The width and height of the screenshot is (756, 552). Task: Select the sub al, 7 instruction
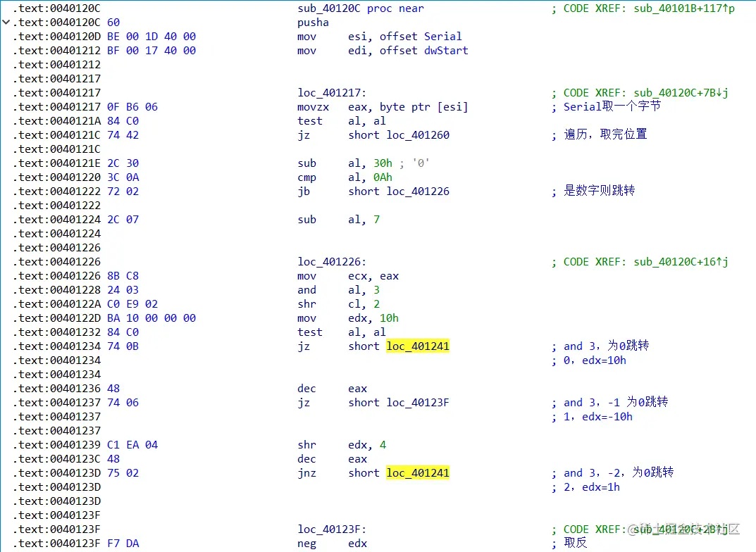(338, 219)
